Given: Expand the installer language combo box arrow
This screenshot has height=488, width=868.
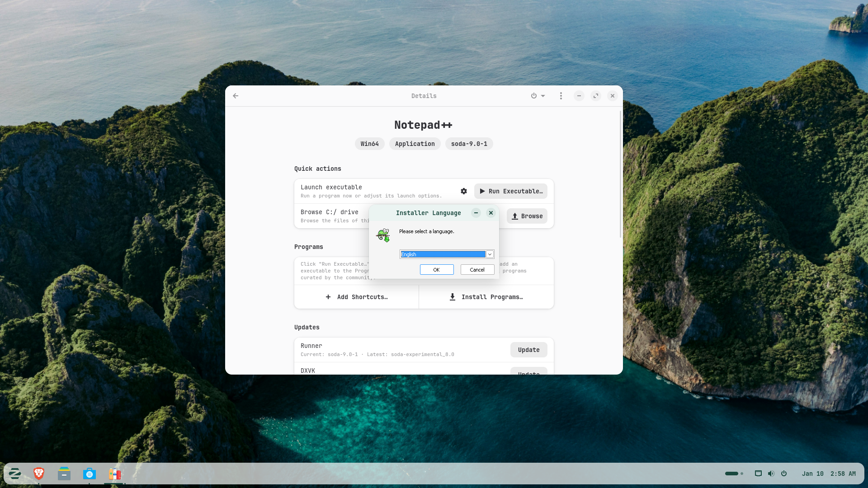Looking at the screenshot, I should (490, 254).
